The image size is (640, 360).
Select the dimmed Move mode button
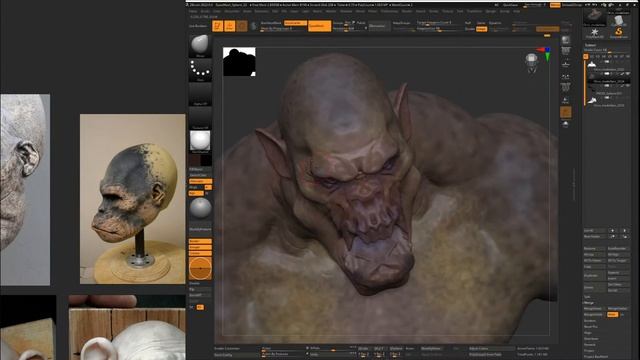pyautogui.click(x=242, y=26)
